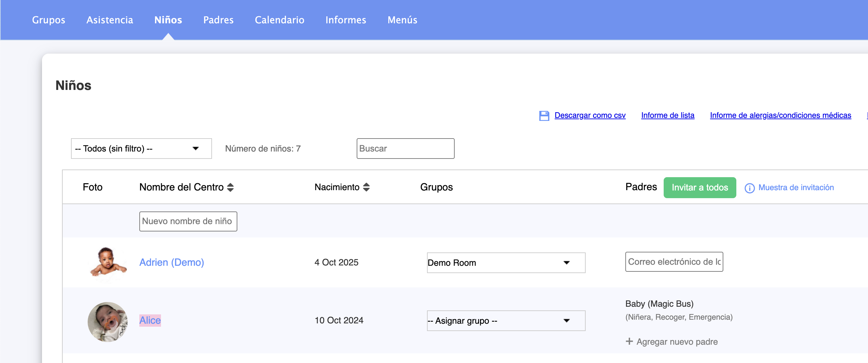The image size is (868, 363).
Task: Sort by Nombre del Centro arrows
Action: click(230, 187)
